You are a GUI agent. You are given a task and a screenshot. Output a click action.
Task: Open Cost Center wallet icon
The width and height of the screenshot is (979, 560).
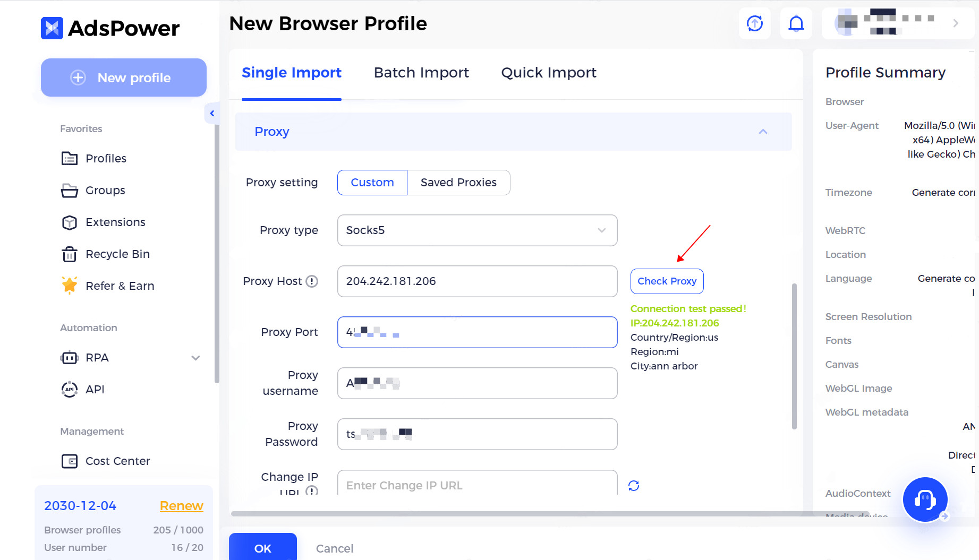[x=69, y=461]
